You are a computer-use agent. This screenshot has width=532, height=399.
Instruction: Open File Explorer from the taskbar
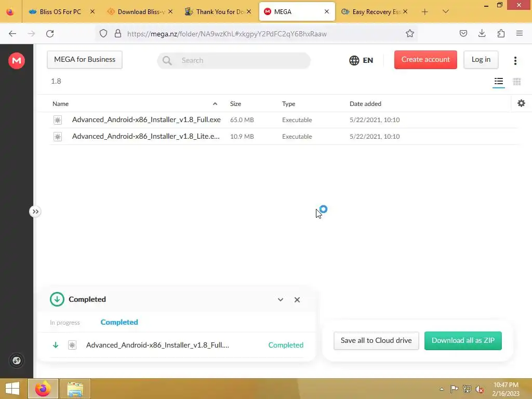75,389
